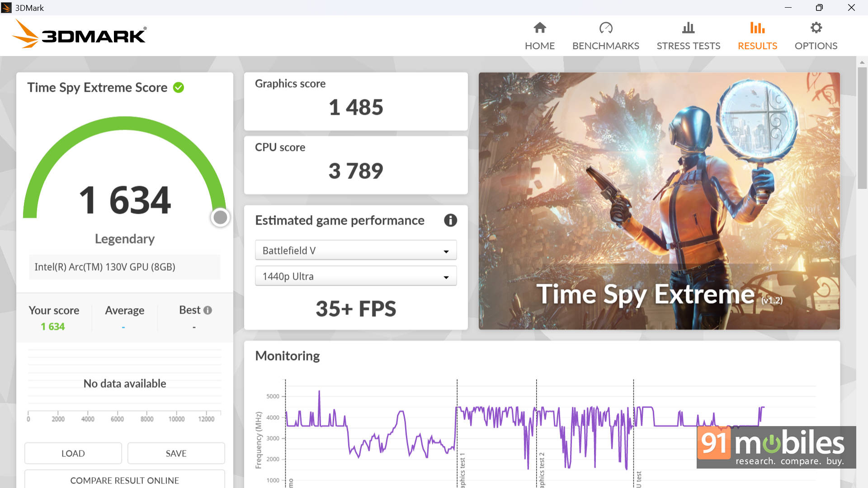
Task: Click the Home house icon
Action: pos(539,28)
